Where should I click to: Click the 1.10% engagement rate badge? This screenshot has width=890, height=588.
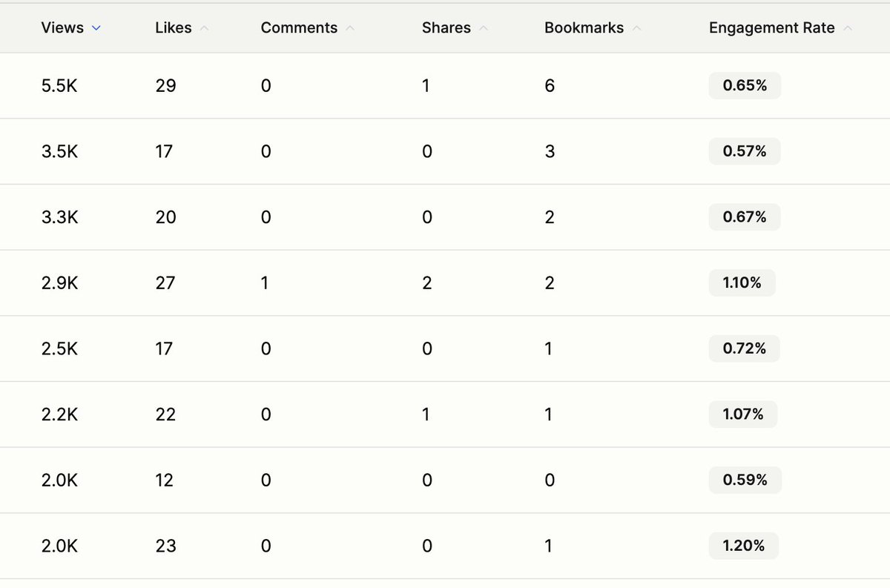(742, 283)
